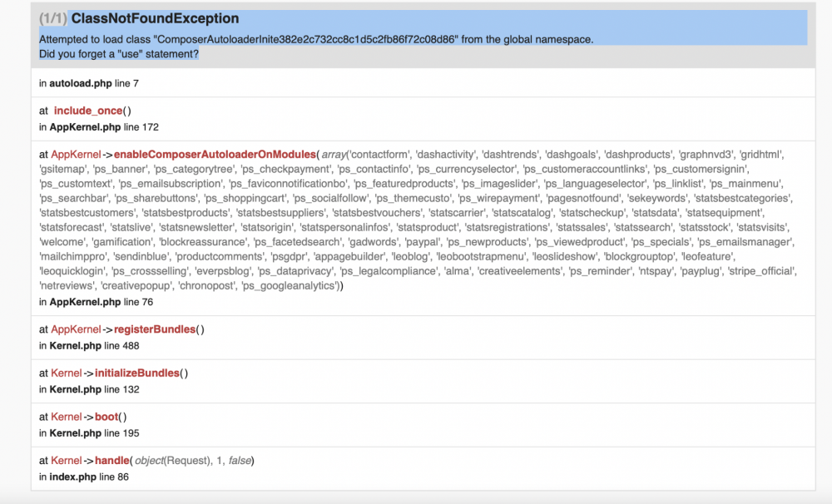
Task: Click the Kernel->handle method name
Action: tap(112, 461)
